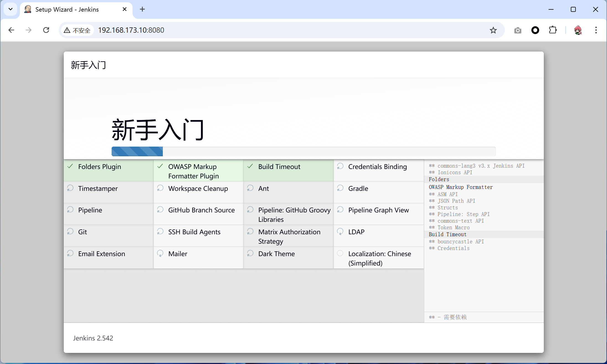Click the OWASP Markup Formatter log entry
The height and width of the screenshot is (364, 607).
[461, 187]
